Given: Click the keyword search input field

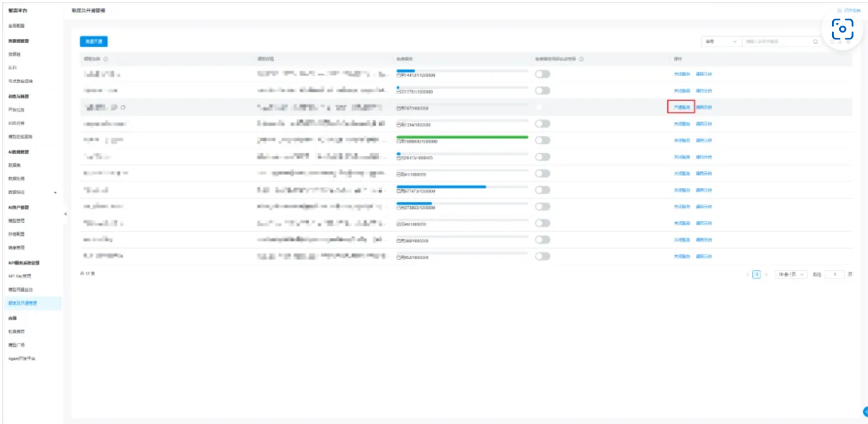Looking at the screenshot, I should (776, 42).
